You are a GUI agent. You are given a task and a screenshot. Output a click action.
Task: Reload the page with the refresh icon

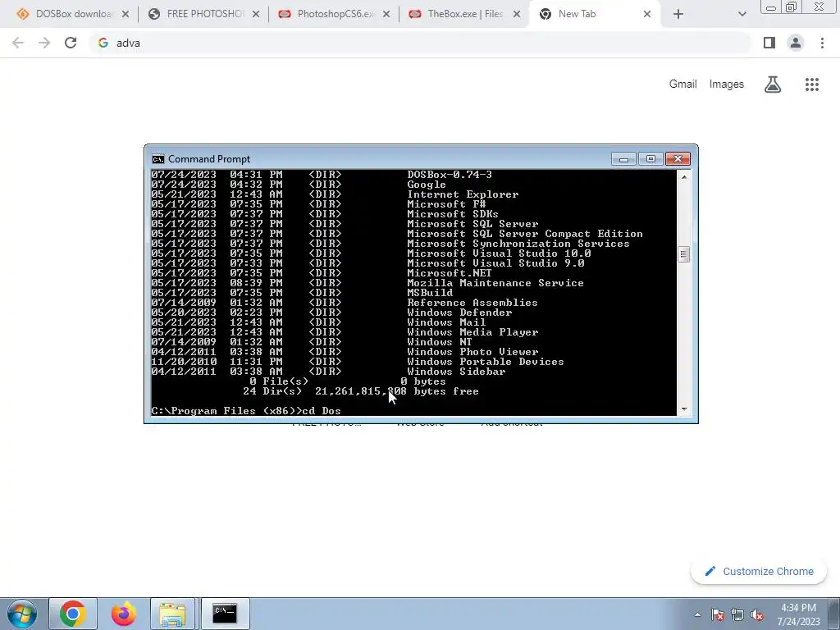(x=71, y=43)
